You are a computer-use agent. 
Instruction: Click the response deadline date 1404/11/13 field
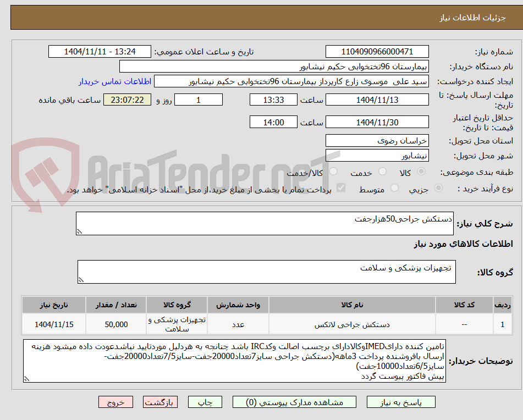(377, 100)
